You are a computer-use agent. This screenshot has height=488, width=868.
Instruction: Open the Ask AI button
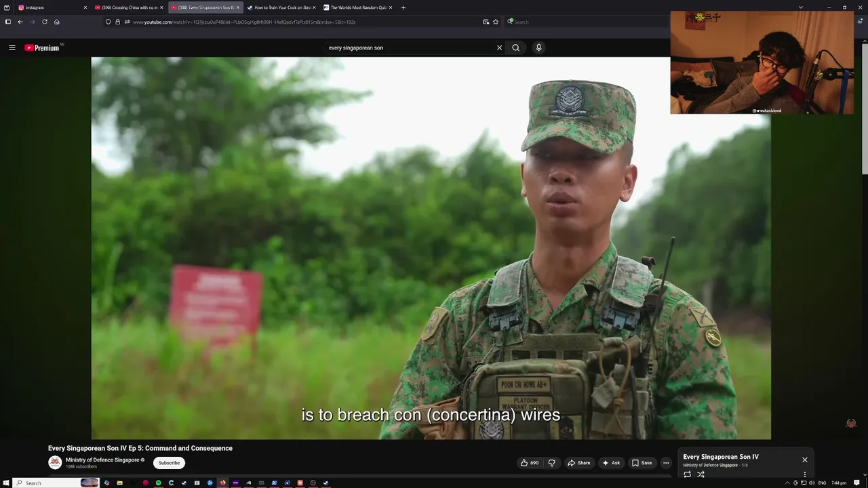click(610, 463)
